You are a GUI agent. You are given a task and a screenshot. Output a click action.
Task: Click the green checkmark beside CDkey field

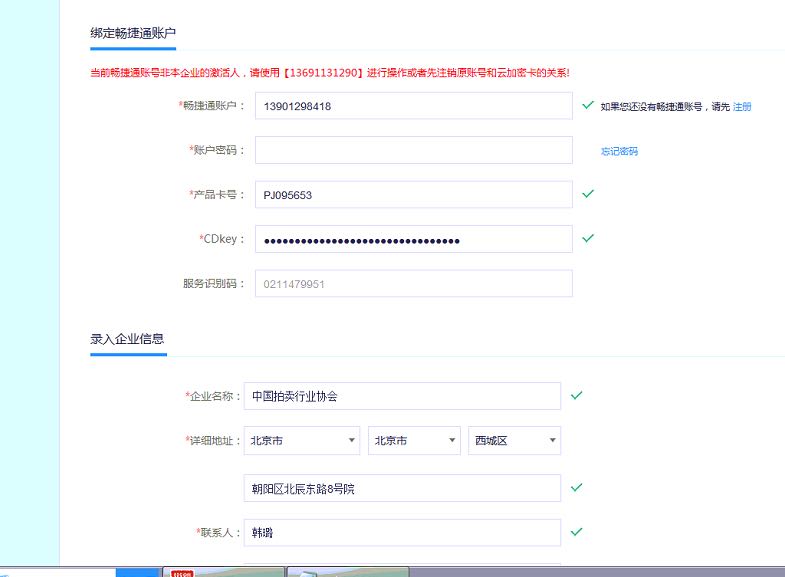(588, 238)
